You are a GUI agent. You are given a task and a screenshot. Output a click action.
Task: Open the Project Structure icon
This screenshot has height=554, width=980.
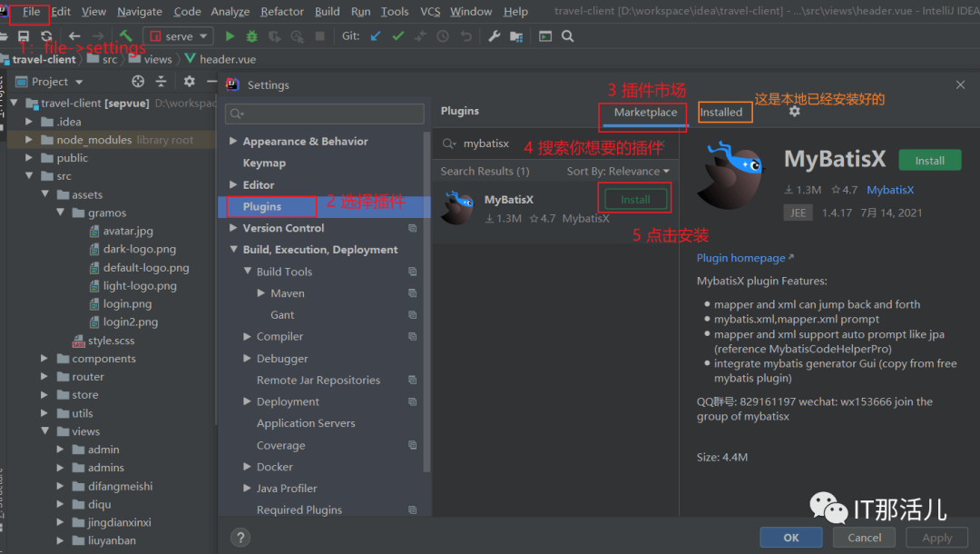tap(516, 36)
